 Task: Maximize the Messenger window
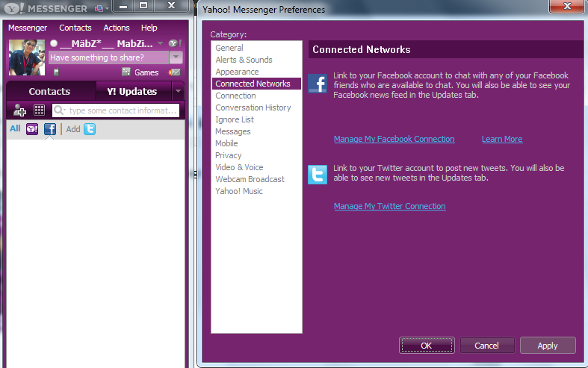(x=143, y=6)
